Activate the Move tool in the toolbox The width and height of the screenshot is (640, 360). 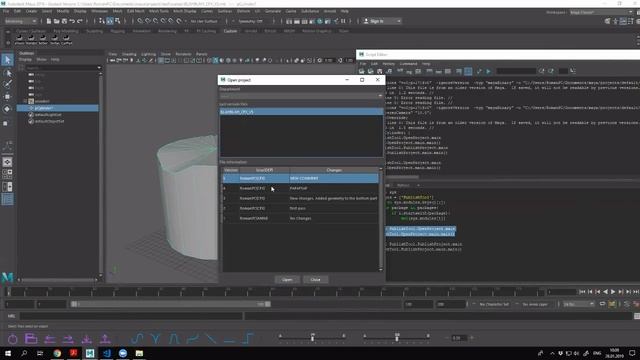[x=7, y=97]
